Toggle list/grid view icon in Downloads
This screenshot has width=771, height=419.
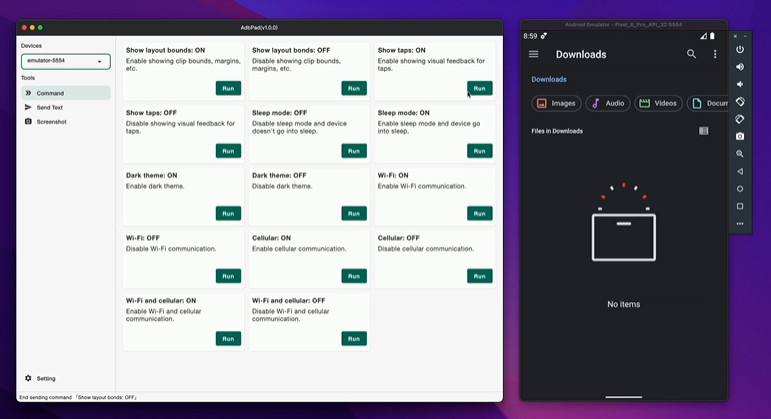pos(704,131)
